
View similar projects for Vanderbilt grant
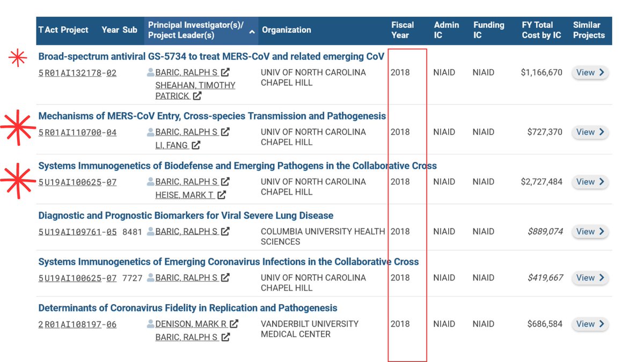coord(590,324)
